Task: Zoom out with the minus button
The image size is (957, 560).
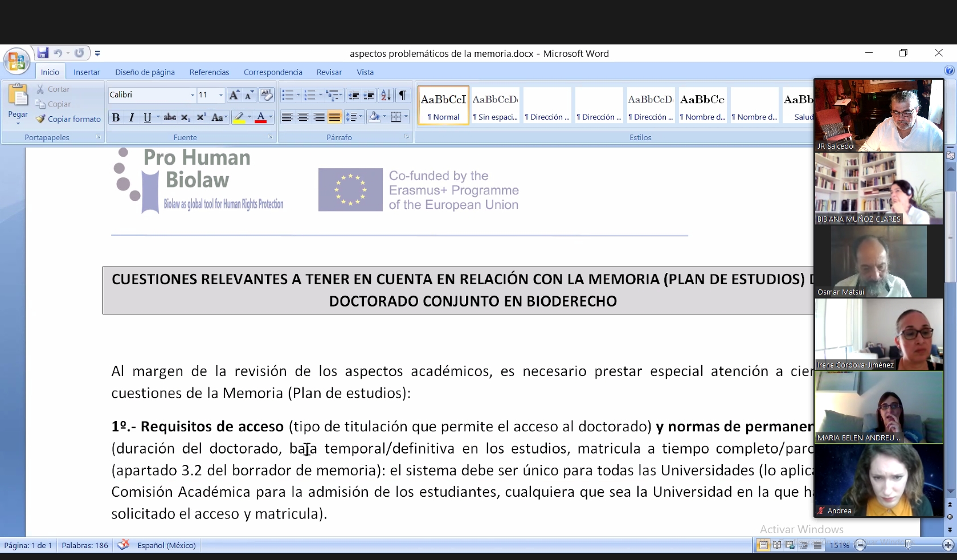Action: coord(861,545)
